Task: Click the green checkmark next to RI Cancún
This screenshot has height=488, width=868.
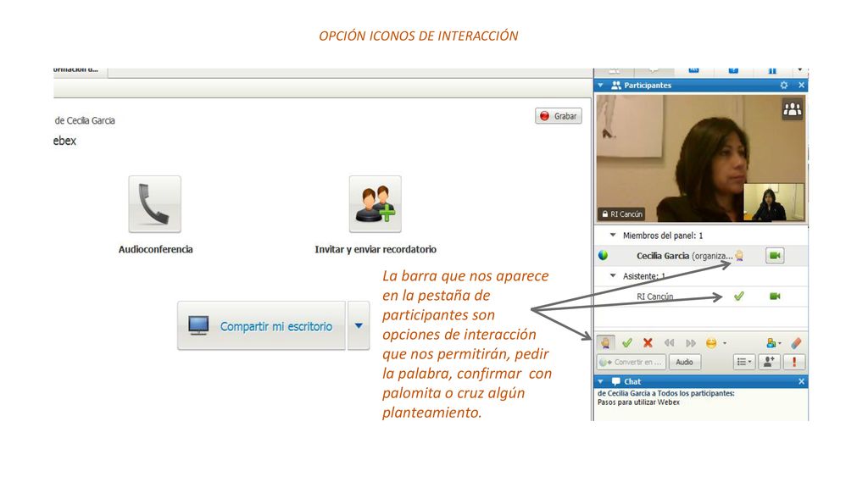Action: pyautogui.click(x=738, y=297)
